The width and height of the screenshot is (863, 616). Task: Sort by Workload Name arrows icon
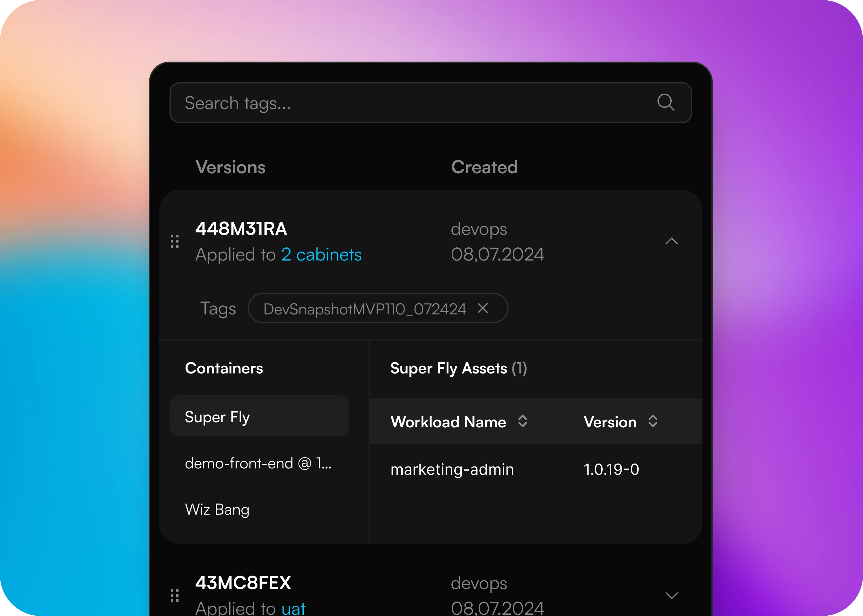click(x=523, y=421)
